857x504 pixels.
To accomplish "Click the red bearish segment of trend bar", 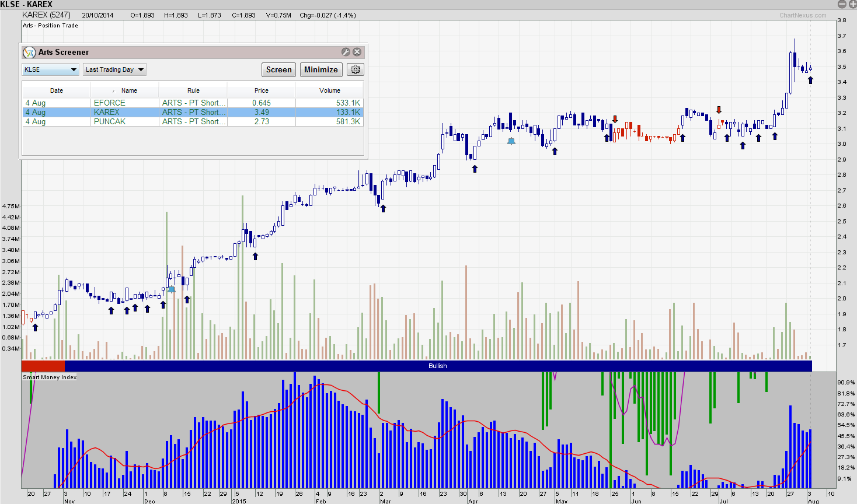I will (43, 366).
